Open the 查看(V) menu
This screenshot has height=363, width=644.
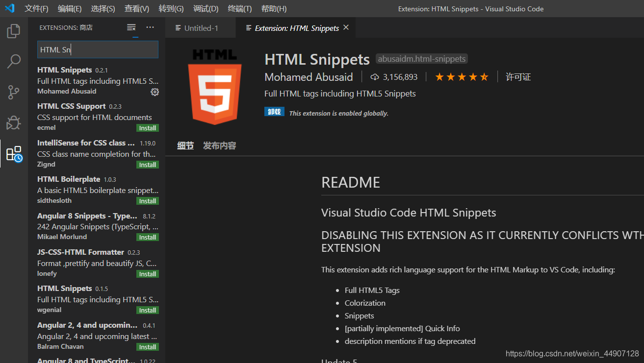137,9
